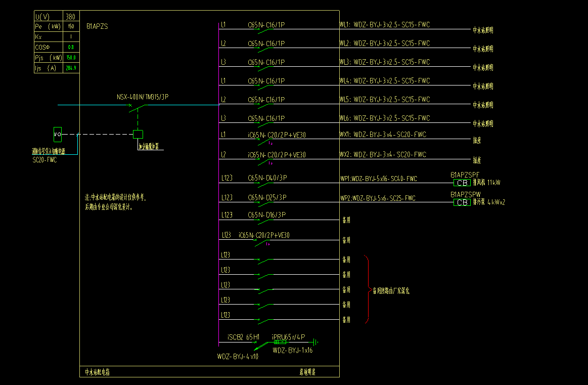Select the iPRU65r surge protector fuse symbol
This screenshot has width=588, height=385.
pyautogui.click(x=280, y=342)
